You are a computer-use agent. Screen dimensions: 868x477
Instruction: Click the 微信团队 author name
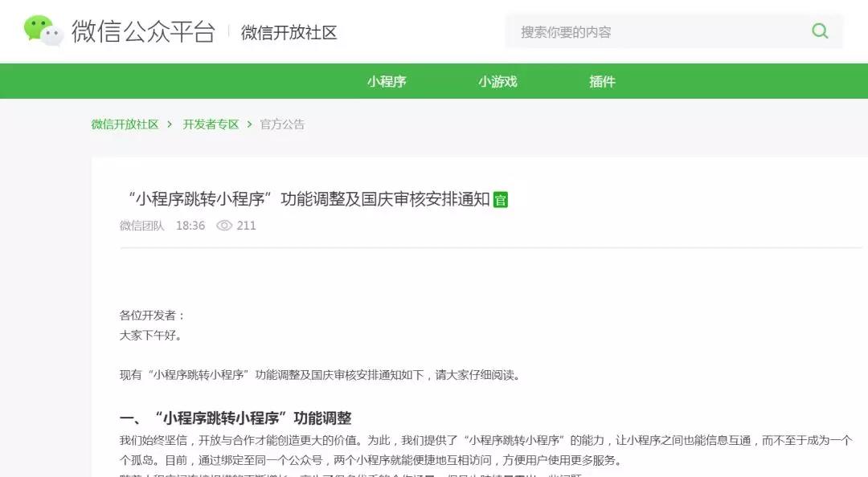pos(141,225)
